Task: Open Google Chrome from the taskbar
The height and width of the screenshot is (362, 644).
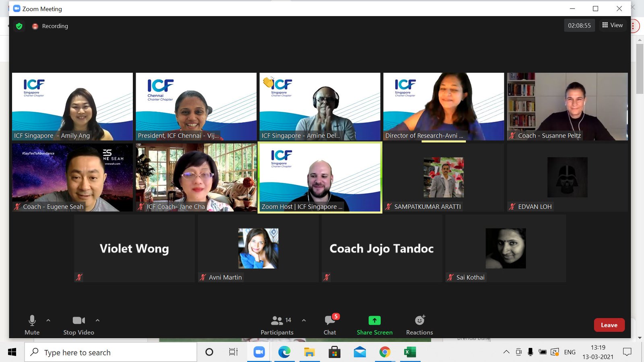Action: click(x=385, y=352)
